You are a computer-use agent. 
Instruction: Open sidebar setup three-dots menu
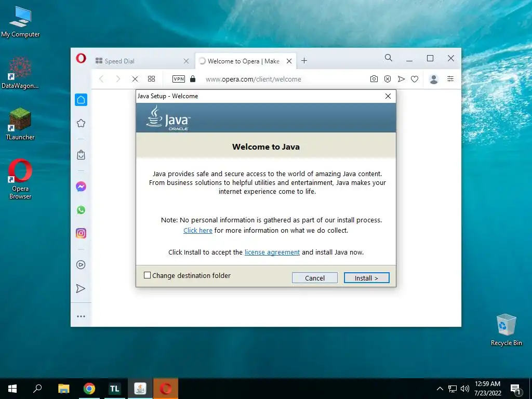[x=81, y=316]
